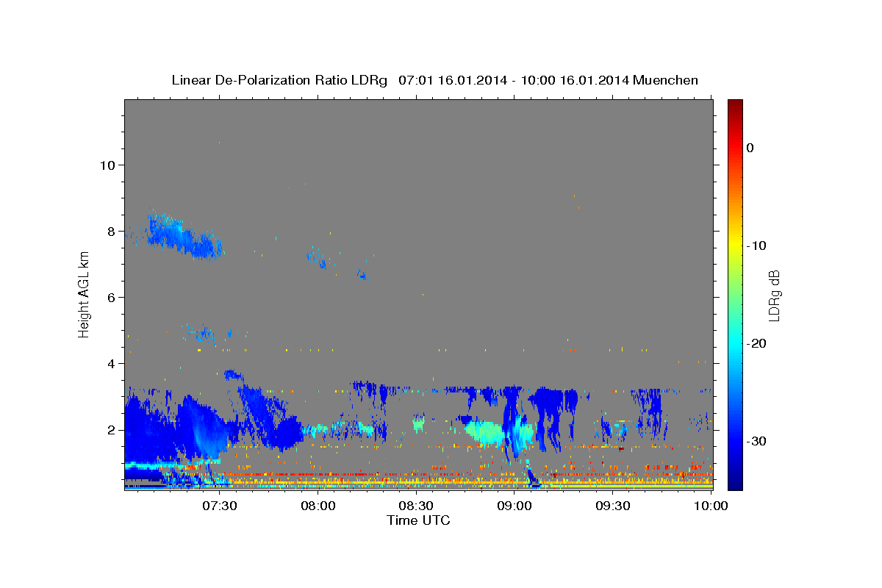Screen dimensions: 882x588
Task: Click the 07:30 time tick label
Action: [220, 506]
